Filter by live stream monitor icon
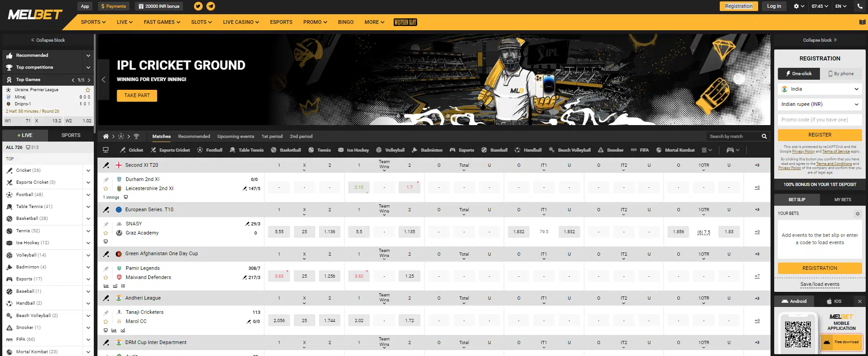 coord(106,150)
